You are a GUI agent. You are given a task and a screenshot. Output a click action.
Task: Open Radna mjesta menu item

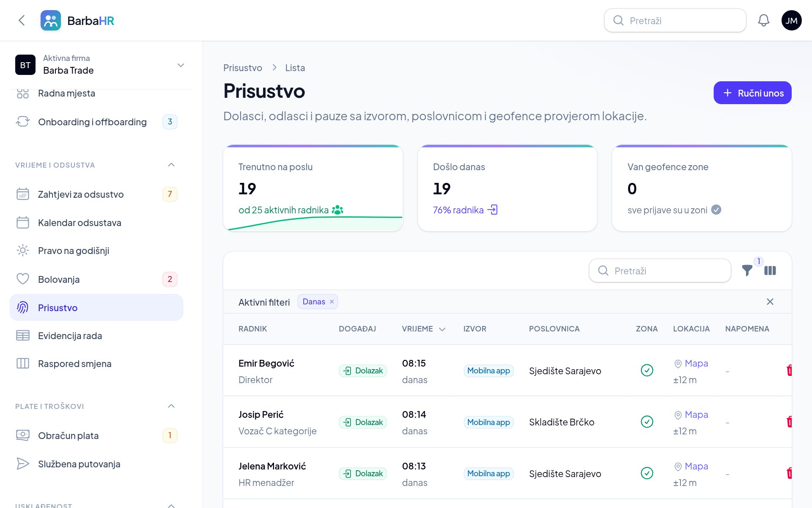coord(96,94)
